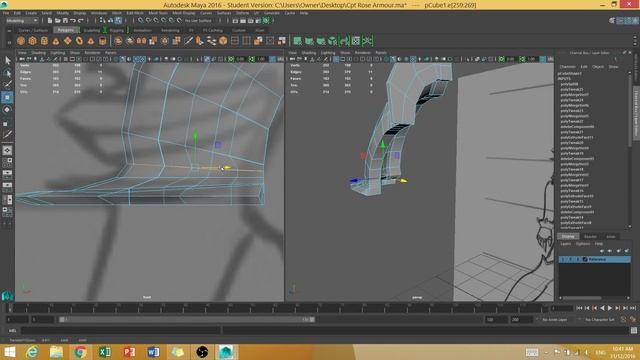Activate the Move tool in toolbox
Image resolution: width=640 pixels, height=360 pixels.
click(x=7, y=97)
